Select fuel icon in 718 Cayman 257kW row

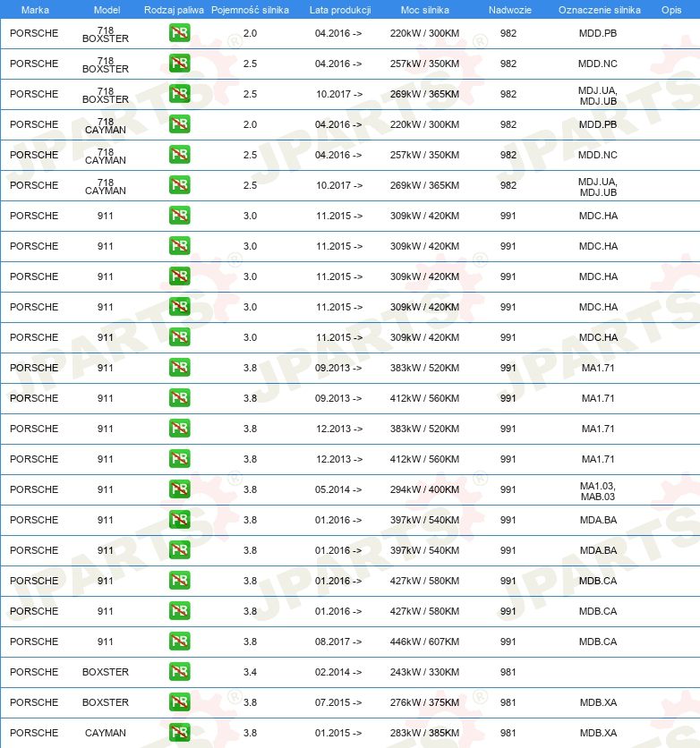[x=179, y=155]
